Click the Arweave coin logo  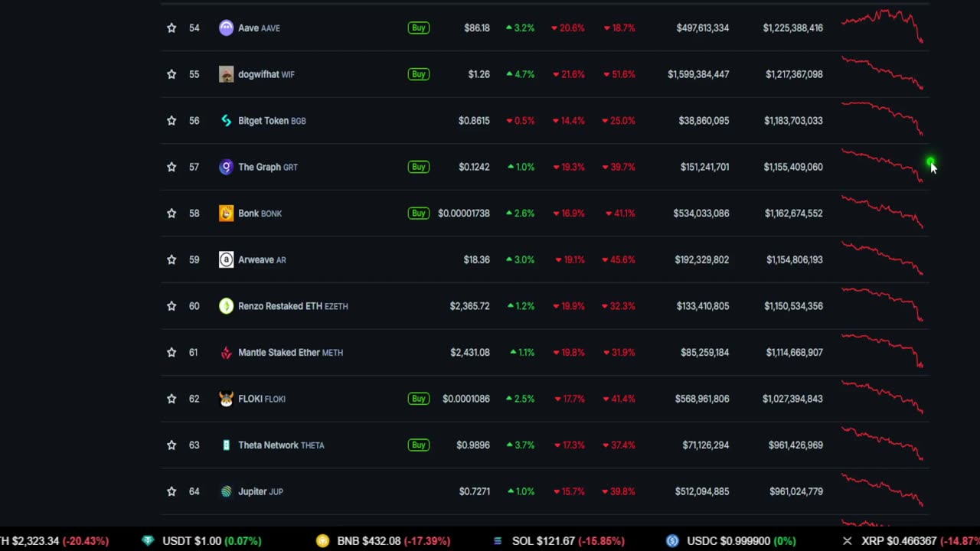tap(226, 259)
